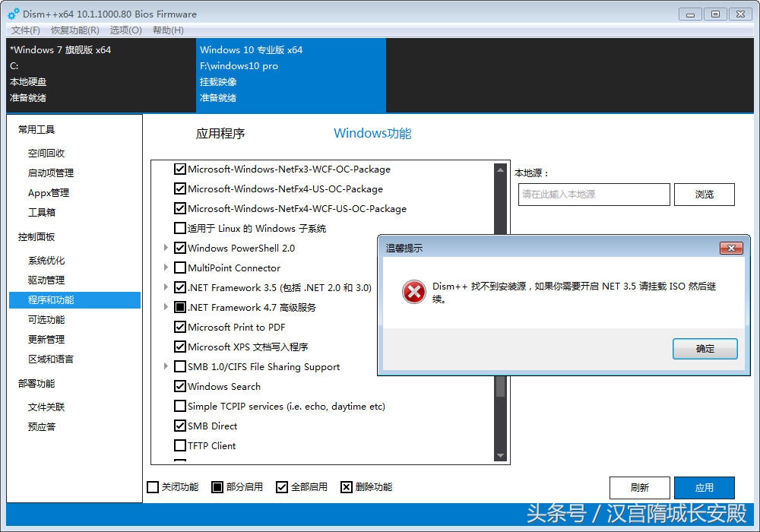Close the 温馨提示 error dialog
The image size is (760, 532).
point(731,248)
